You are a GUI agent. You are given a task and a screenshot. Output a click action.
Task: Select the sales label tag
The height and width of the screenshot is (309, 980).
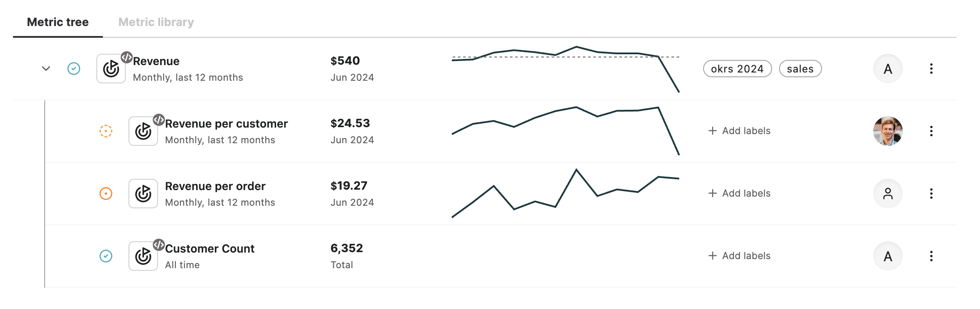coord(800,69)
